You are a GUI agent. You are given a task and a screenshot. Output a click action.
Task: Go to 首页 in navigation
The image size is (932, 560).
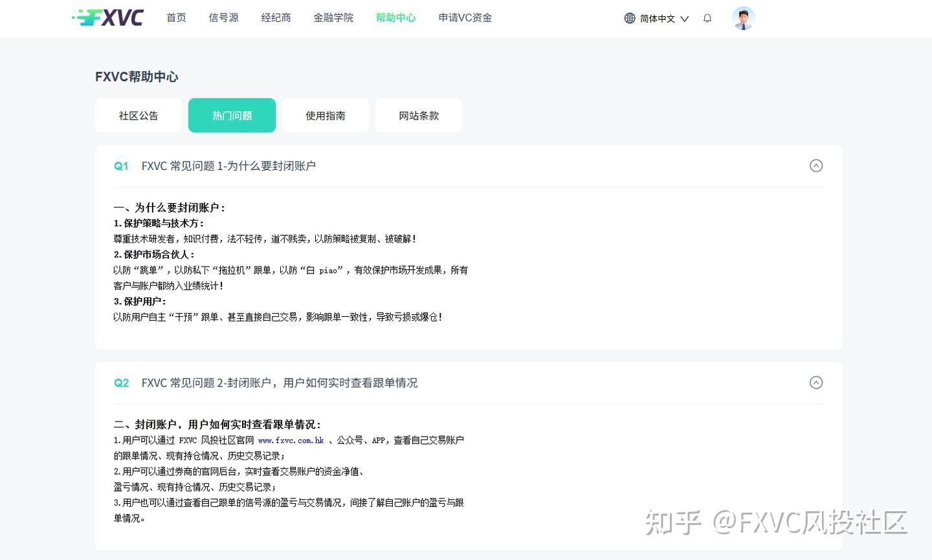pos(176,17)
